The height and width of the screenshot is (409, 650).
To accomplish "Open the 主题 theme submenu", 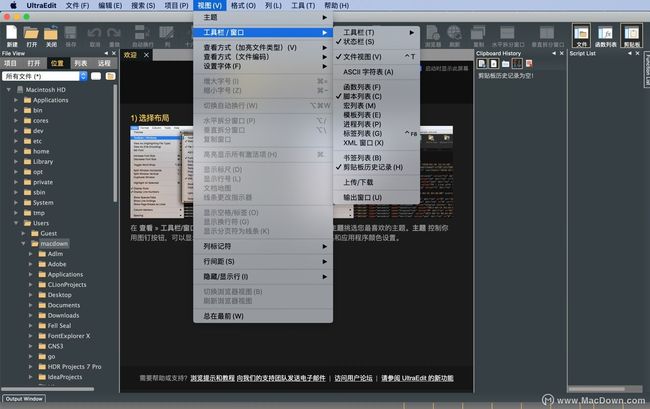I will coord(263,17).
